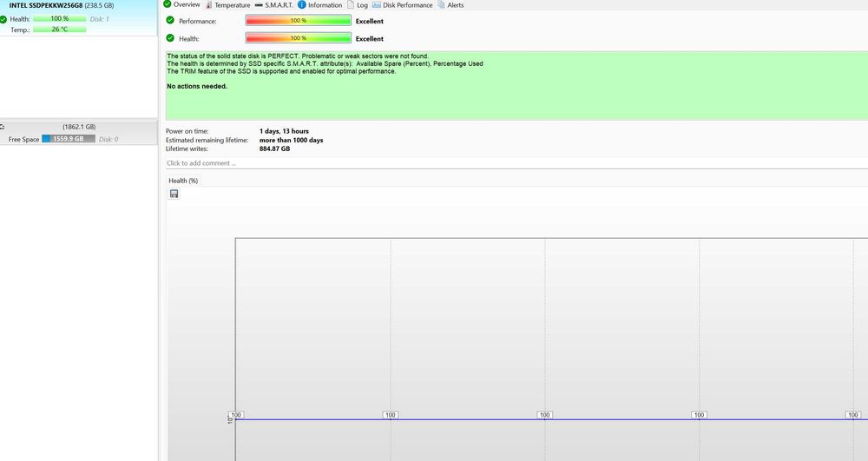Click the 'Excellent' text next to Performance

coord(369,21)
